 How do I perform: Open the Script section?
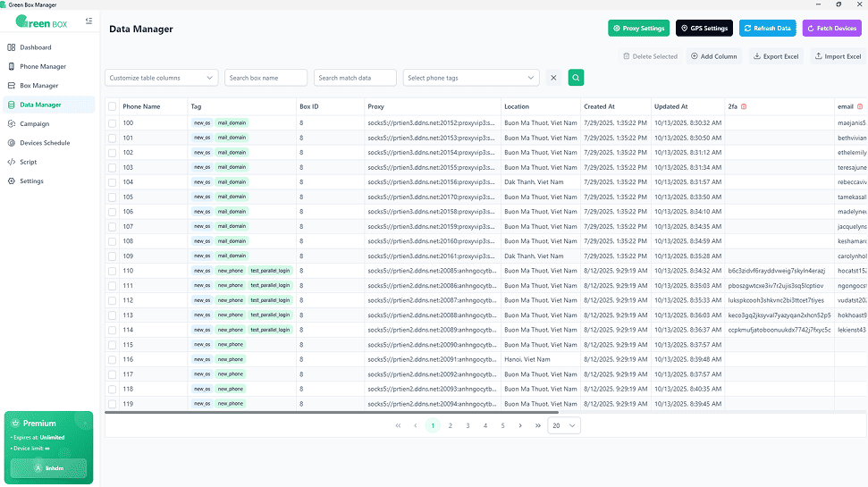coord(48,162)
